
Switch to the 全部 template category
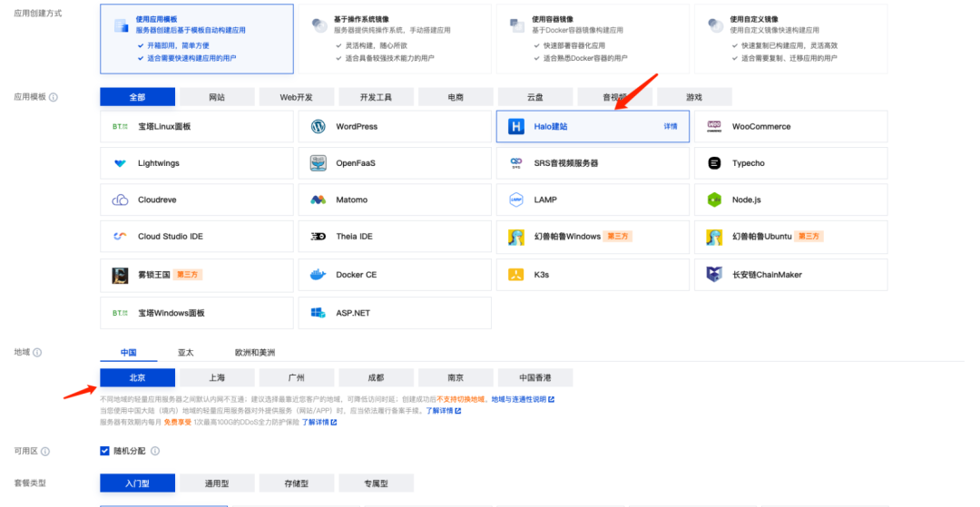[138, 97]
